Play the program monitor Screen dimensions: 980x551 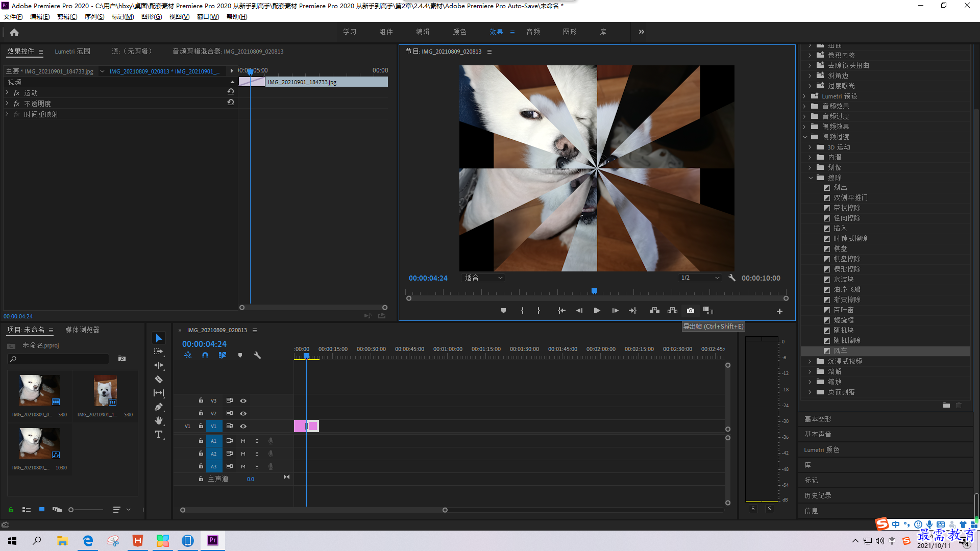pyautogui.click(x=597, y=311)
